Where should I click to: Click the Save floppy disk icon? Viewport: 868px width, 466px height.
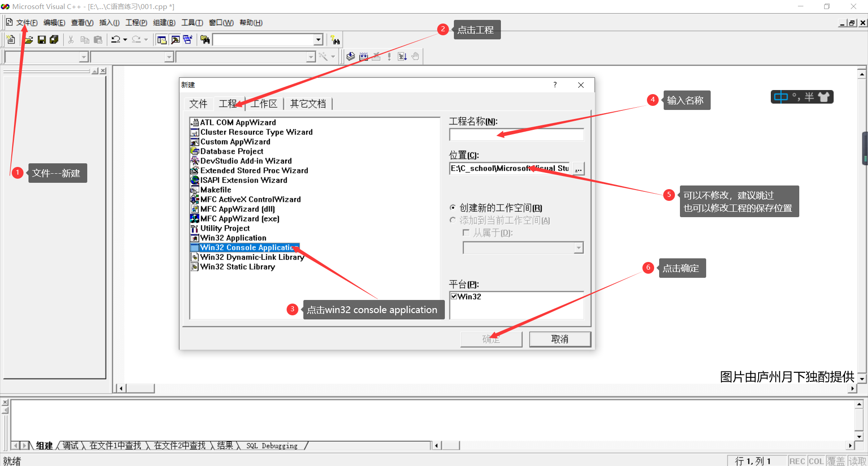click(x=42, y=40)
